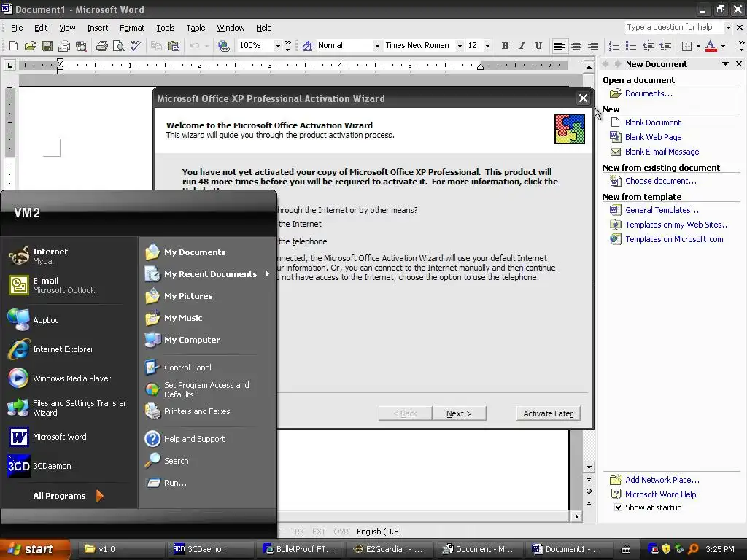The width and height of the screenshot is (747, 560).
Task: Set Center paragraph alignment
Action: click(x=576, y=46)
